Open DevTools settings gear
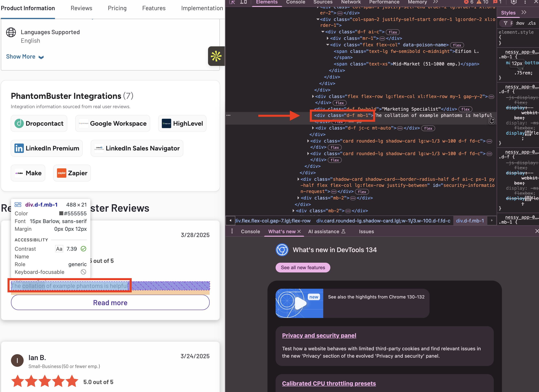This screenshot has height=392, width=539. point(513,2)
